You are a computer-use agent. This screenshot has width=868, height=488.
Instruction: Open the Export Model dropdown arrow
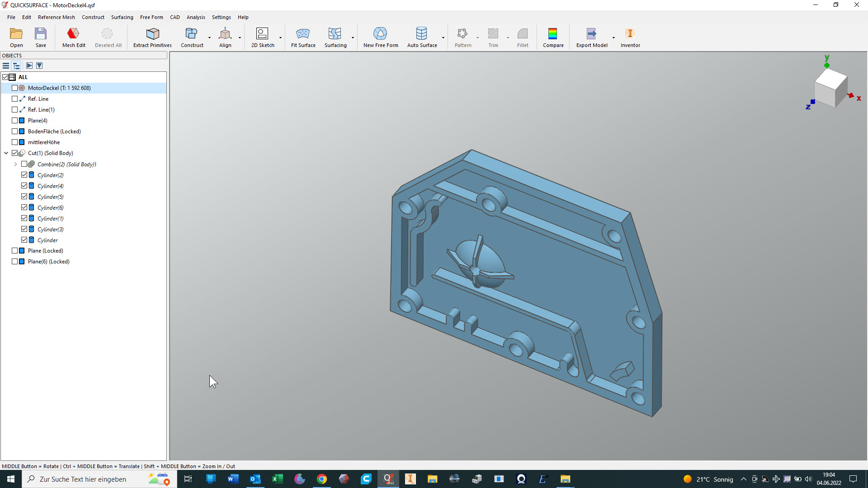point(613,38)
